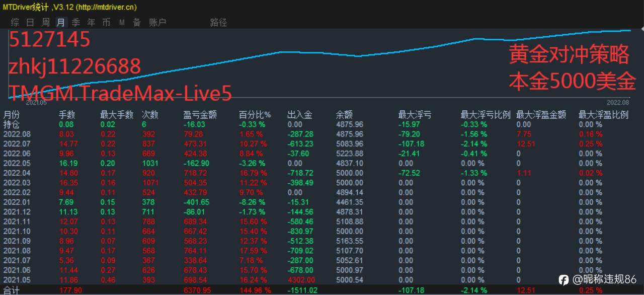Click the 出入金 column header
Image resolution: width=644 pixels, height=295 pixels.
click(x=299, y=115)
